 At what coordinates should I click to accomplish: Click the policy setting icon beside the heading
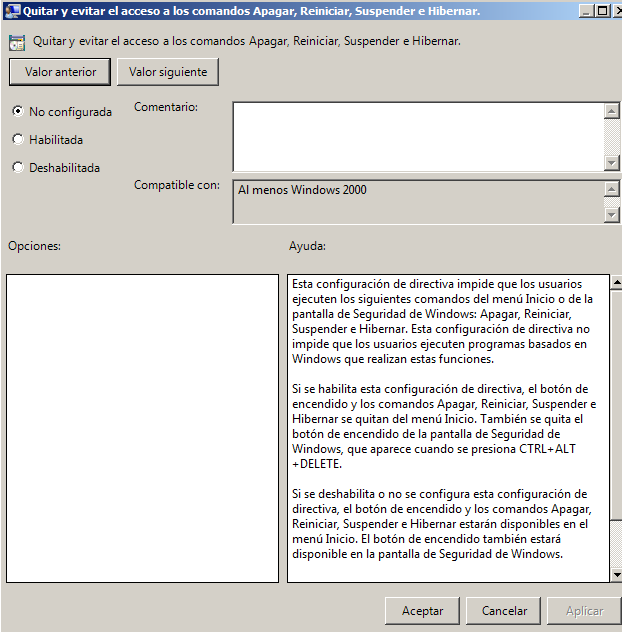click(16, 43)
